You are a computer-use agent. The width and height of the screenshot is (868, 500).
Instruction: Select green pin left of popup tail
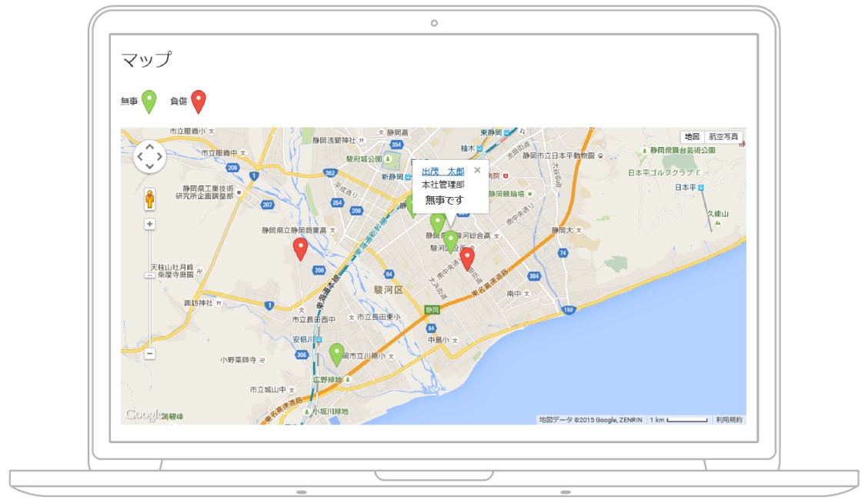click(x=437, y=224)
